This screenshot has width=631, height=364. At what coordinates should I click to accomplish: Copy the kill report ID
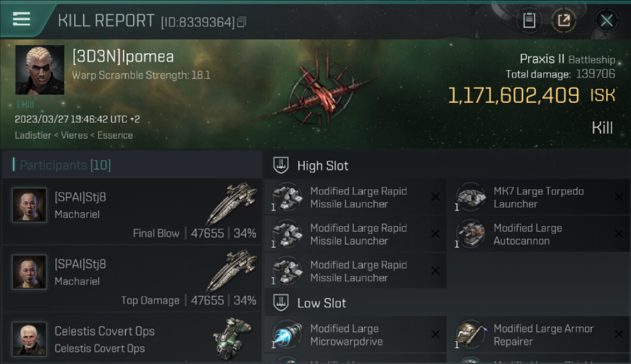(241, 22)
